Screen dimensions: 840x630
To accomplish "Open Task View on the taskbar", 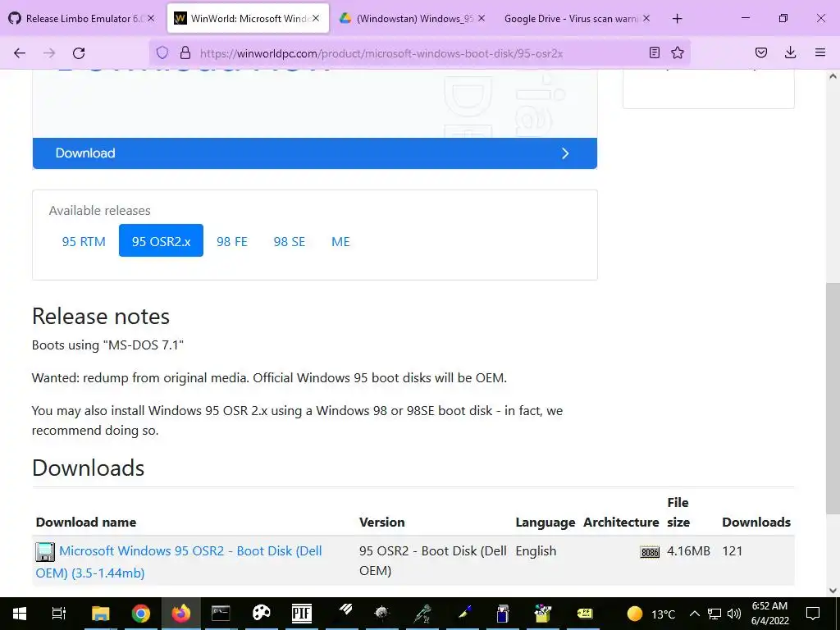I will 58,614.
